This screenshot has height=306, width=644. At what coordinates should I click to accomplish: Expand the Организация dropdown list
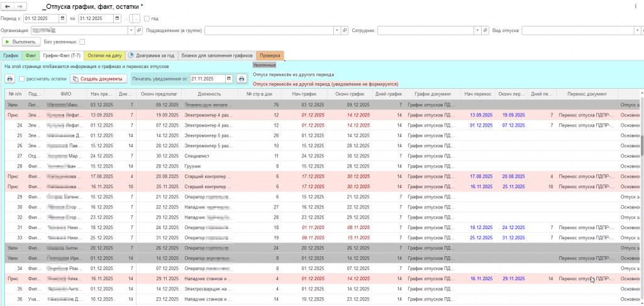coord(131,30)
